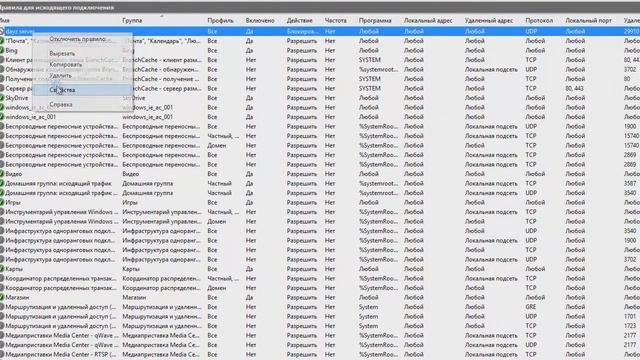This screenshot has height=360, width=640.
Task: Sort by the 'Программа' column header
Action: point(375,20)
